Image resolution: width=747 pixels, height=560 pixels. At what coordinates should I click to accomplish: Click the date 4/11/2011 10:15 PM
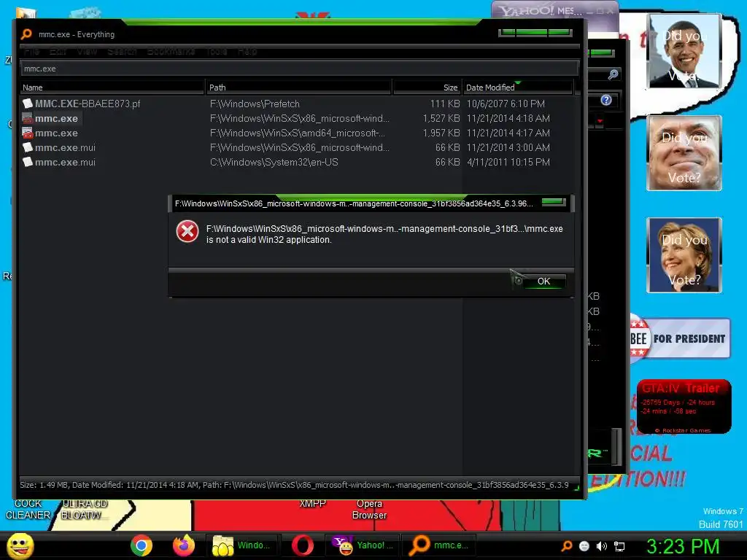coord(508,162)
